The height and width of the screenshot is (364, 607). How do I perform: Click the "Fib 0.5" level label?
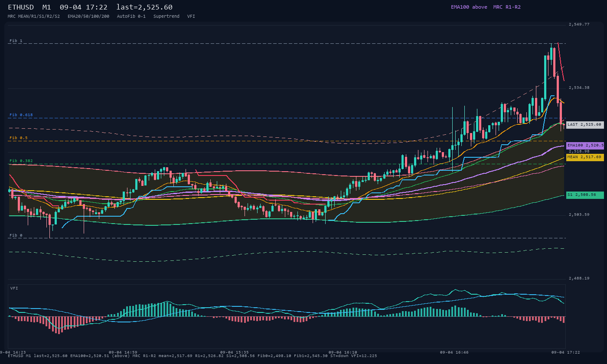[19, 138]
